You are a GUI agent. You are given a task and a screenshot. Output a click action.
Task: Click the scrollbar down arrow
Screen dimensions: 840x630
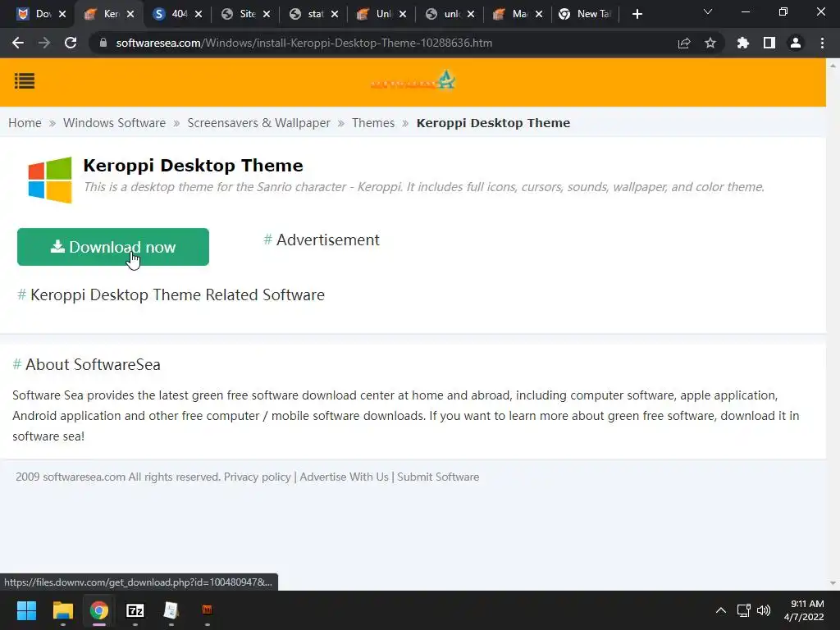pos(833,583)
